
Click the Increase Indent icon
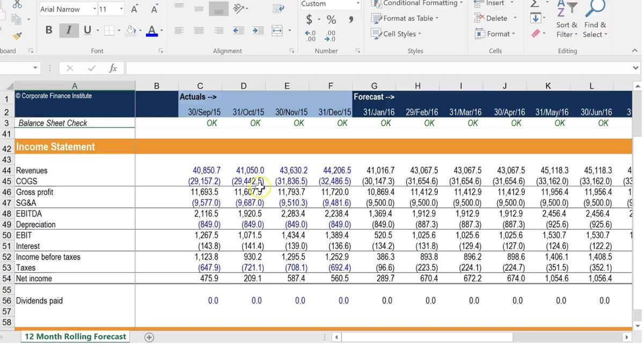tap(258, 31)
